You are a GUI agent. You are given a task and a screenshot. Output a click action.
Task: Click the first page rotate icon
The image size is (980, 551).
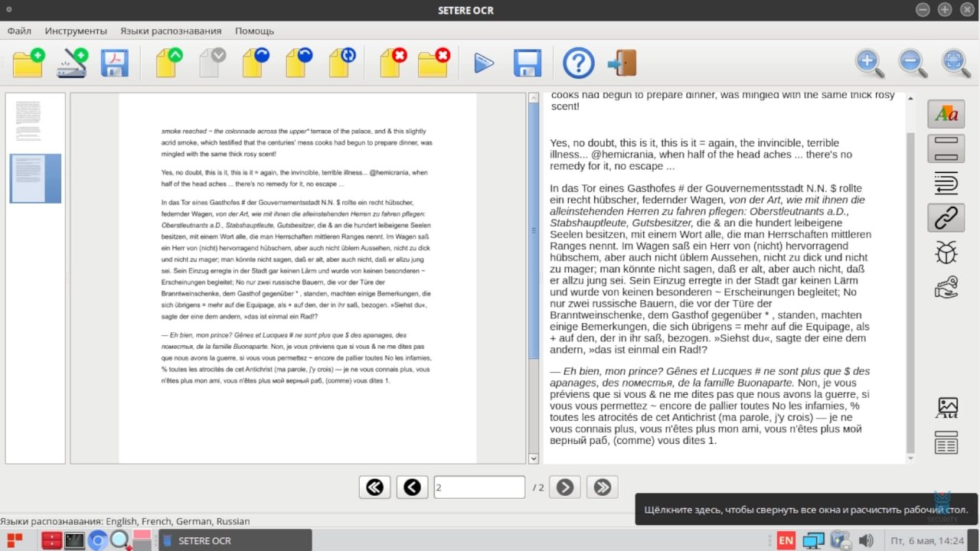[x=256, y=63]
